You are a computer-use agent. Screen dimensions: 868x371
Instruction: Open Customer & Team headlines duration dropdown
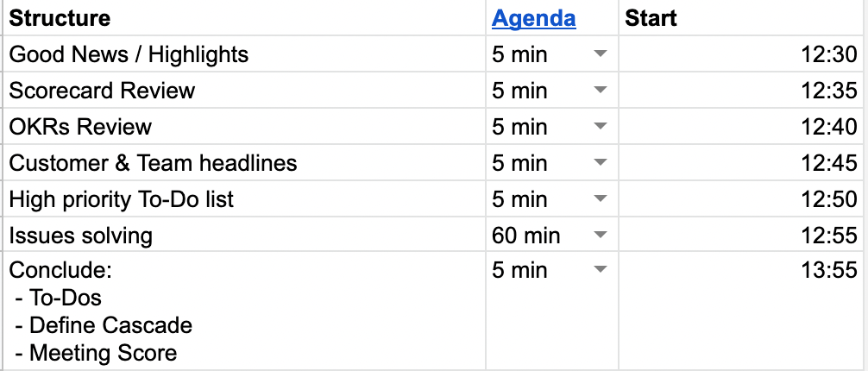click(x=601, y=163)
